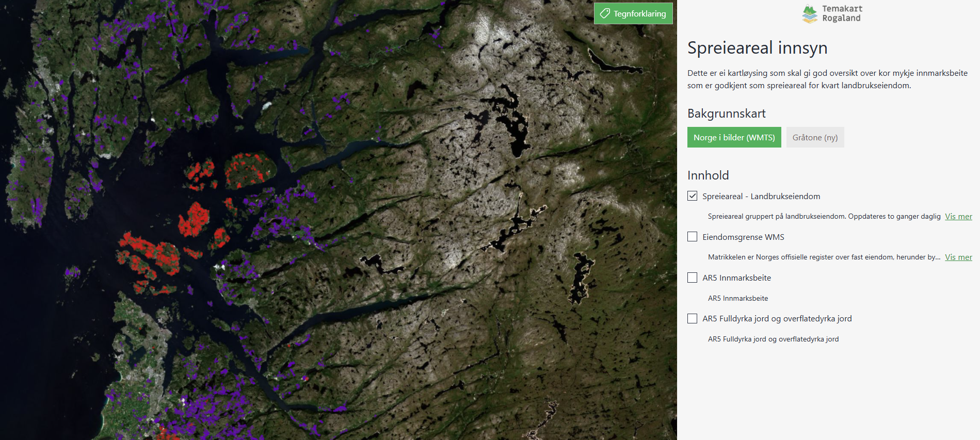Click the Eiendomsgrense WMS label
Screen dimensions: 980x440
pyautogui.click(x=743, y=237)
